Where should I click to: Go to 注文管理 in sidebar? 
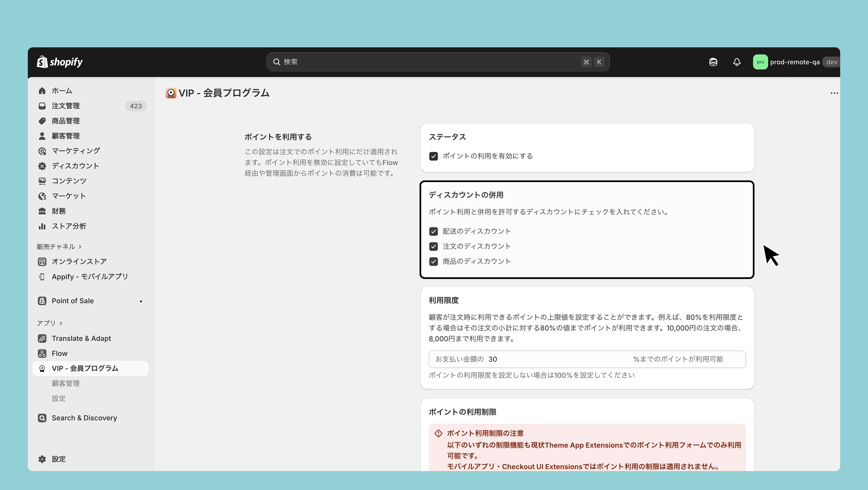pos(66,106)
